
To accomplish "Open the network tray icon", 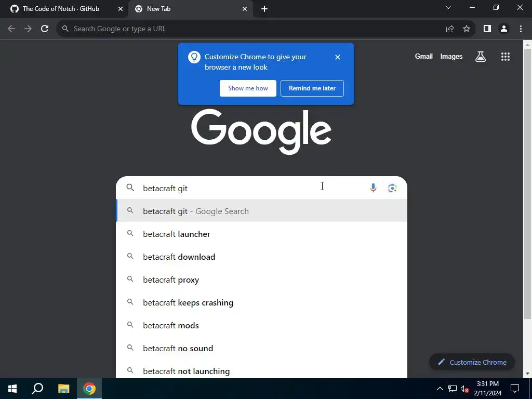I will click(x=453, y=389).
